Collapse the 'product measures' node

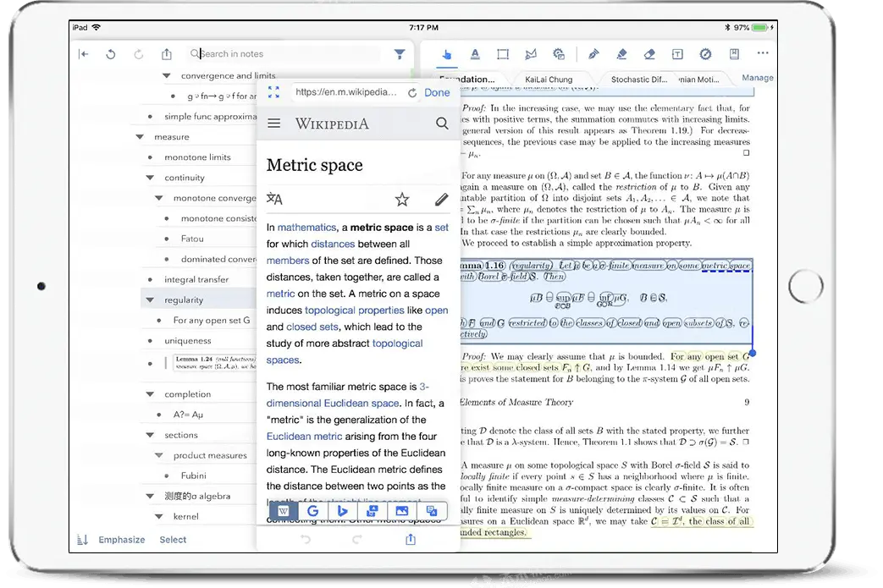159,455
